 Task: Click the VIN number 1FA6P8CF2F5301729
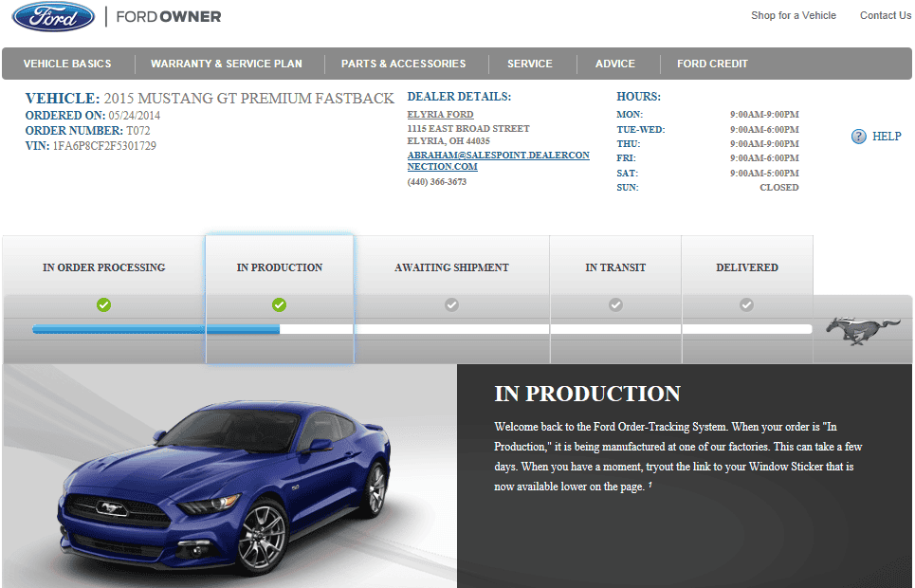pos(104,146)
